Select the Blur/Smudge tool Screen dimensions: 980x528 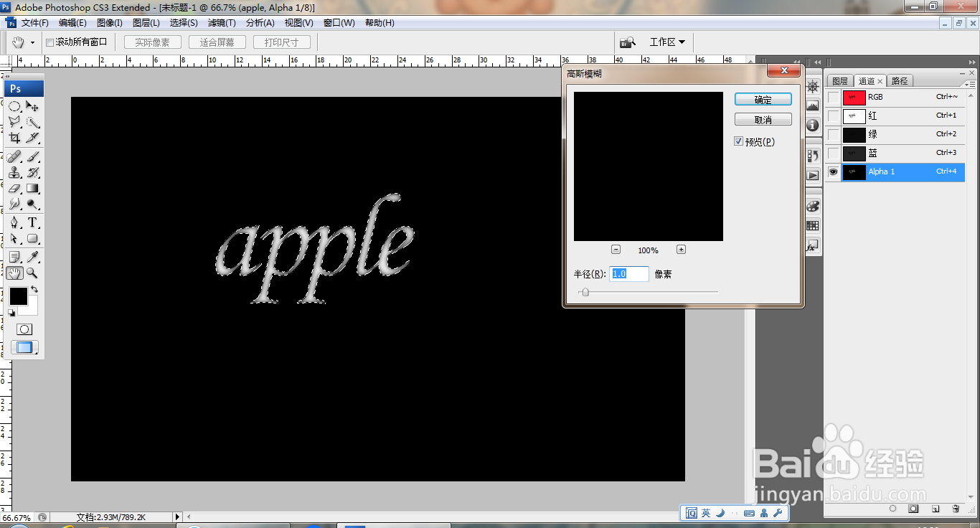[x=15, y=204]
